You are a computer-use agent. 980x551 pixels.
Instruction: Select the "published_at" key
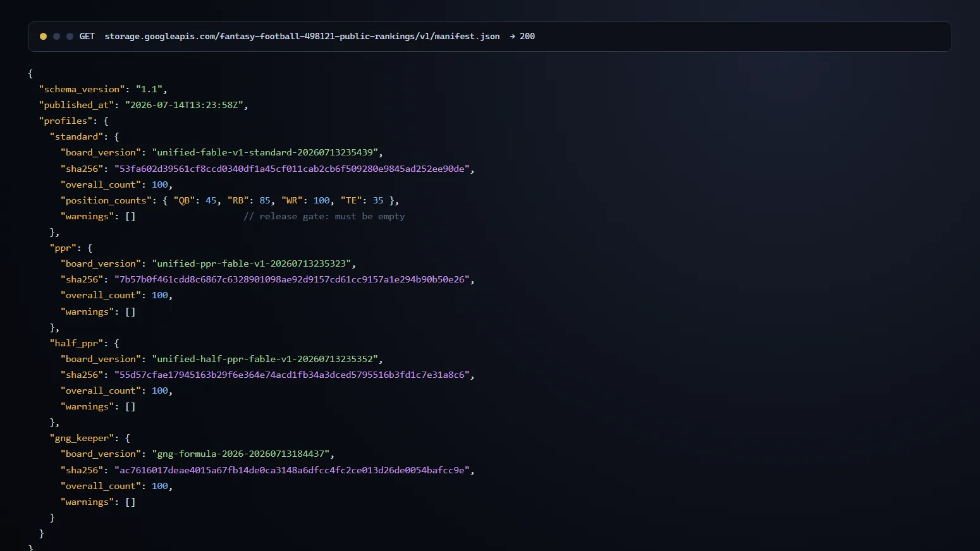(77, 105)
